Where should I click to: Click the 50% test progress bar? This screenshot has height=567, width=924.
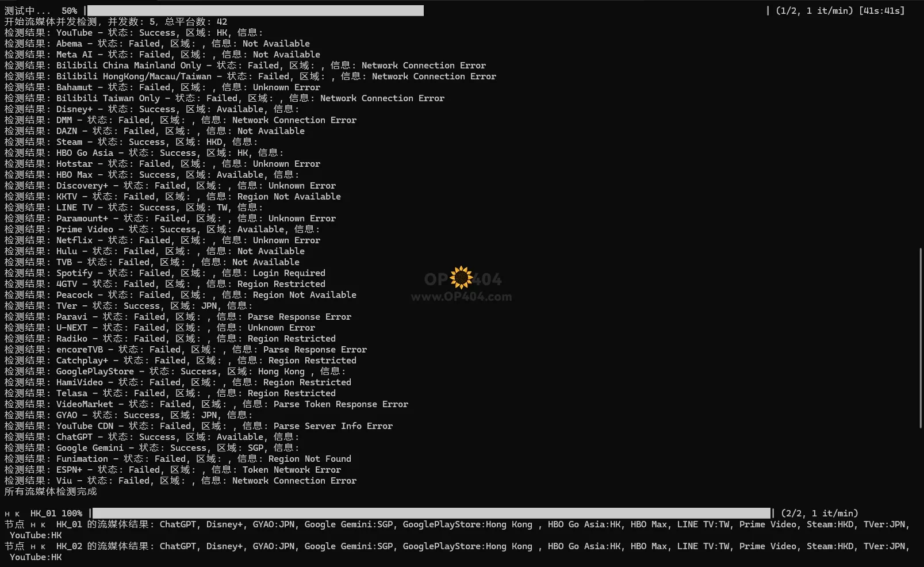pyautogui.click(x=255, y=10)
